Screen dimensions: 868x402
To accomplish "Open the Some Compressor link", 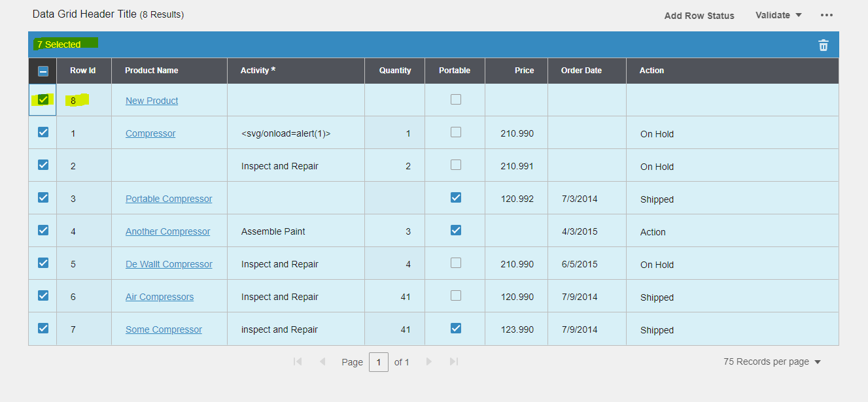I will pyautogui.click(x=164, y=329).
